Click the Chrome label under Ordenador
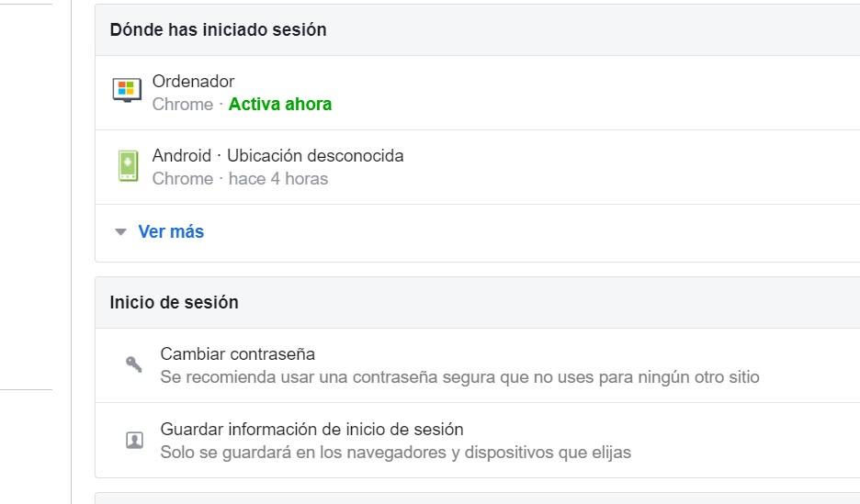The height and width of the screenshot is (504, 860). click(x=182, y=105)
